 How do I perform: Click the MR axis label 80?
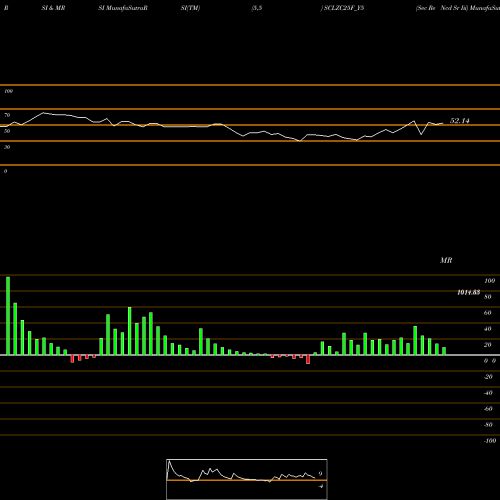pos(488,297)
